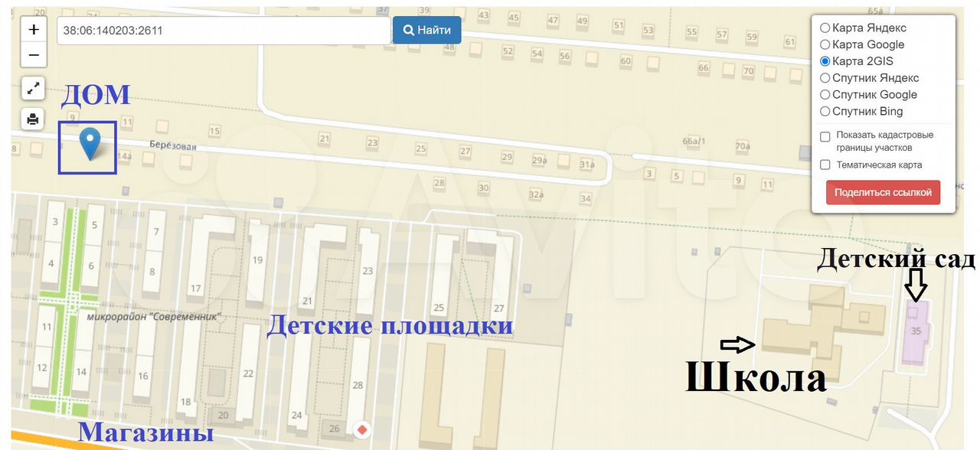Select Карта Яндекс map layer

click(825, 28)
